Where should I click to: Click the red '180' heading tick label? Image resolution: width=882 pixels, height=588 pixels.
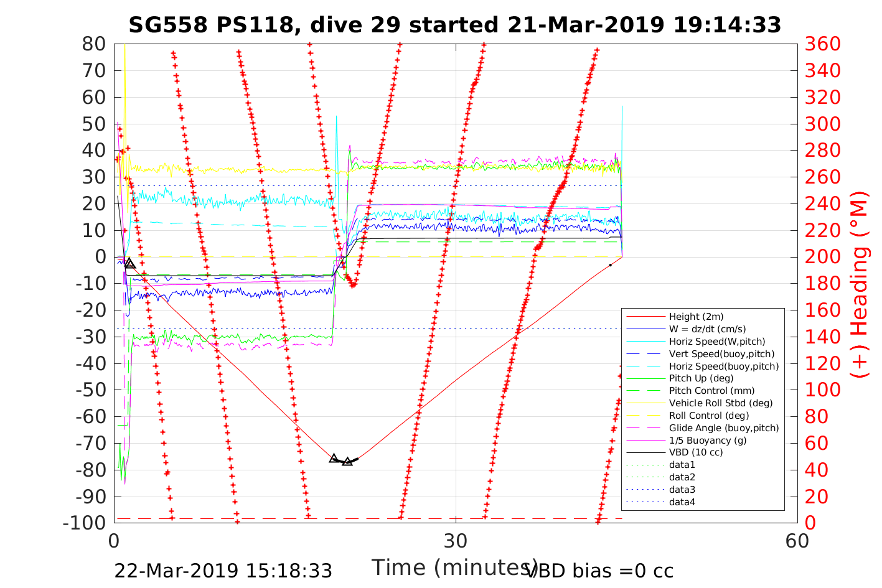tap(823, 284)
